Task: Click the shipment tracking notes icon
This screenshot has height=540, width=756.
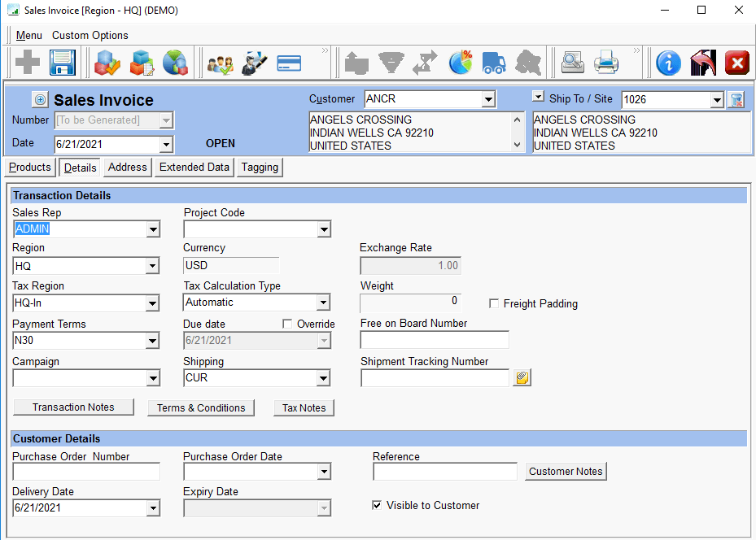Action: (x=522, y=378)
